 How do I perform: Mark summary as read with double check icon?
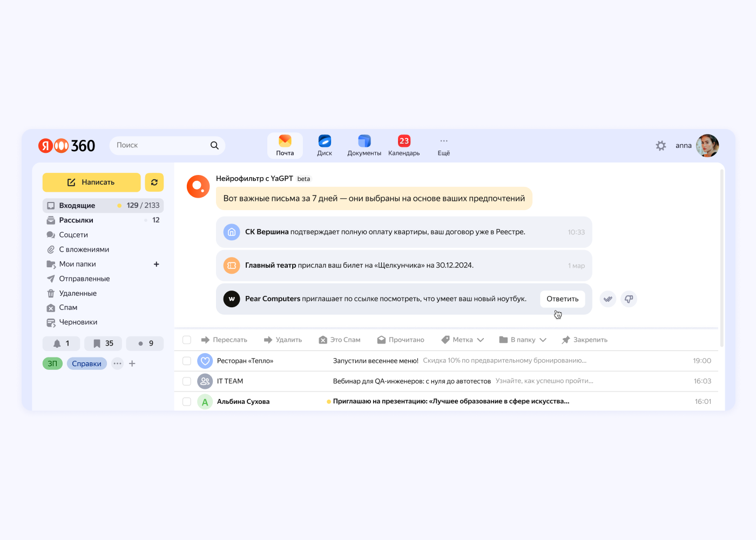click(x=608, y=299)
